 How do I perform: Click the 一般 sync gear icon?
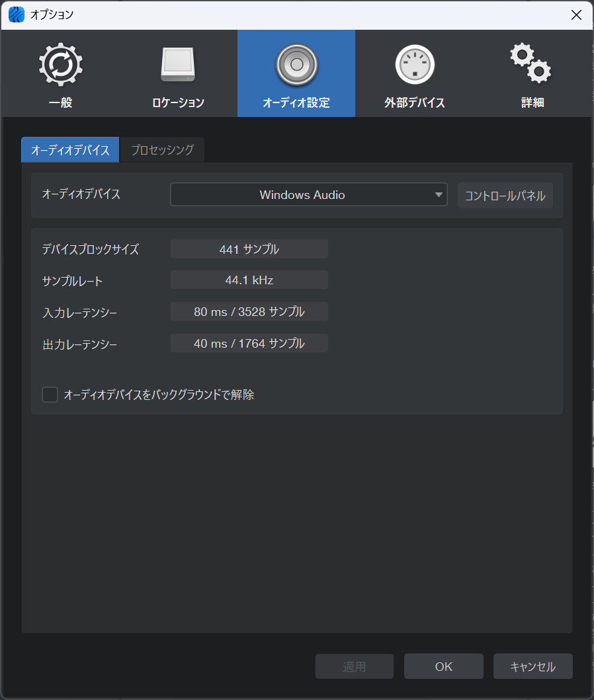click(61, 65)
